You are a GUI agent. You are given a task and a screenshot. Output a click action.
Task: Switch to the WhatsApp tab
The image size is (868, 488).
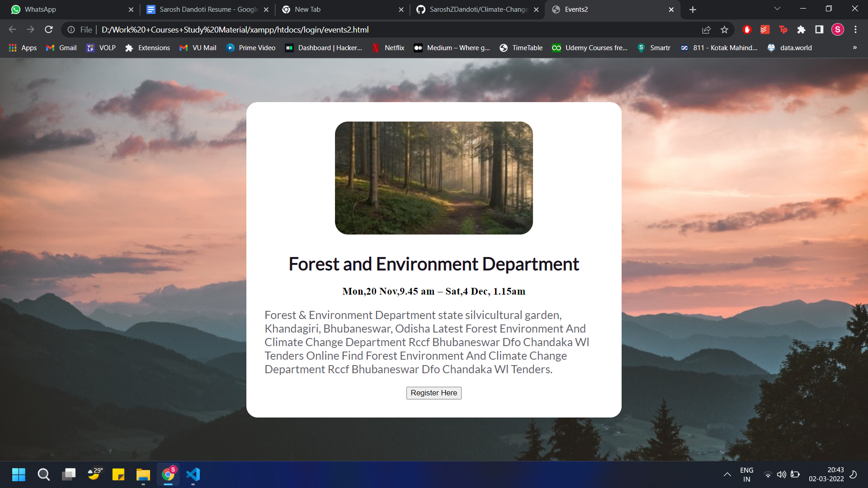[63, 9]
